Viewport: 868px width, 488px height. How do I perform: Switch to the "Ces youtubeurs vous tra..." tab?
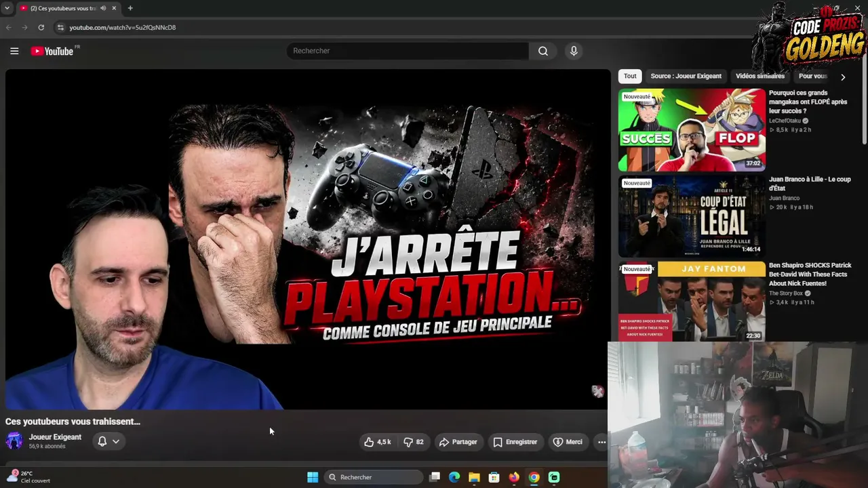click(68, 8)
